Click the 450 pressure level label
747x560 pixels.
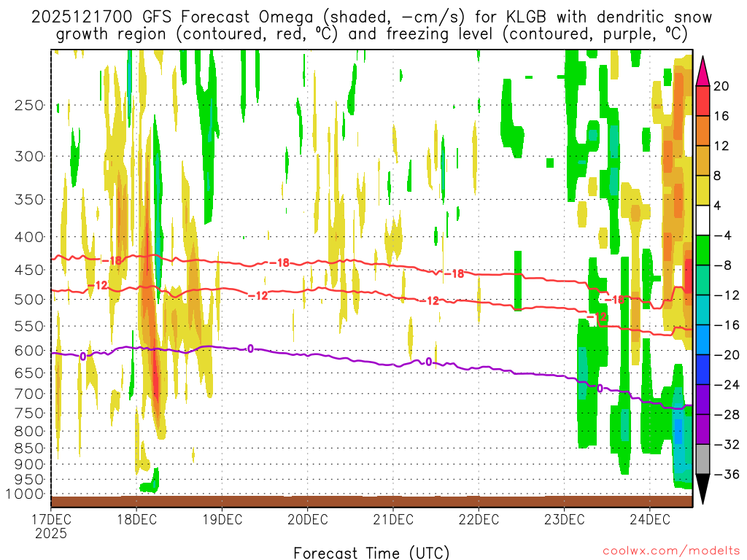29,270
